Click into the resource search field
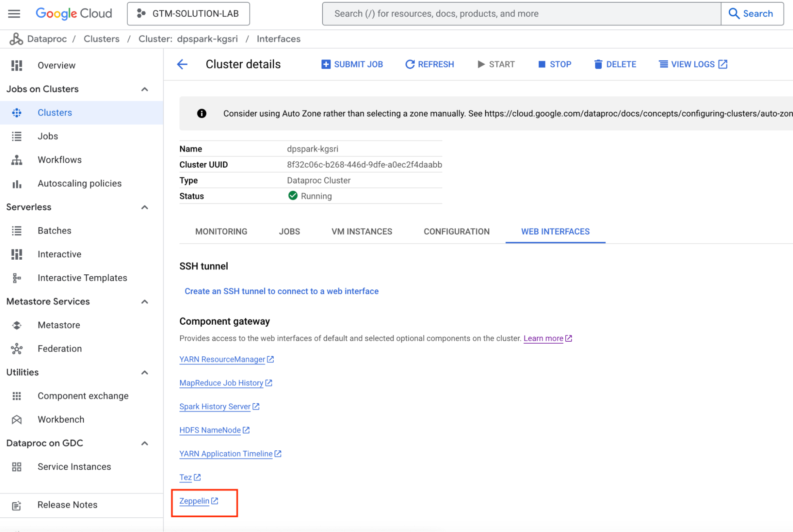The width and height of the screenshot is (793, 532). (521, 13)
